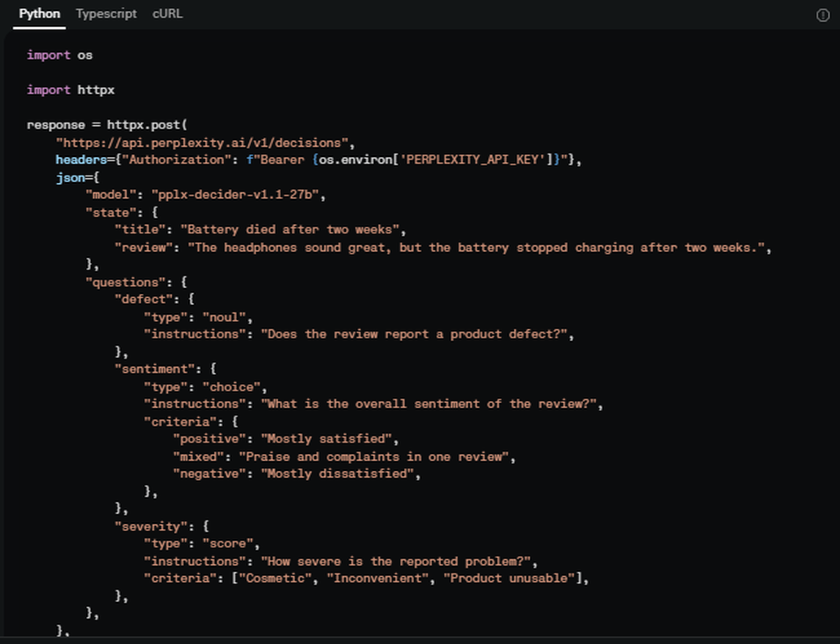Click the review string about headphones
This screenshot has height=644, width=840.
(475, 248)
